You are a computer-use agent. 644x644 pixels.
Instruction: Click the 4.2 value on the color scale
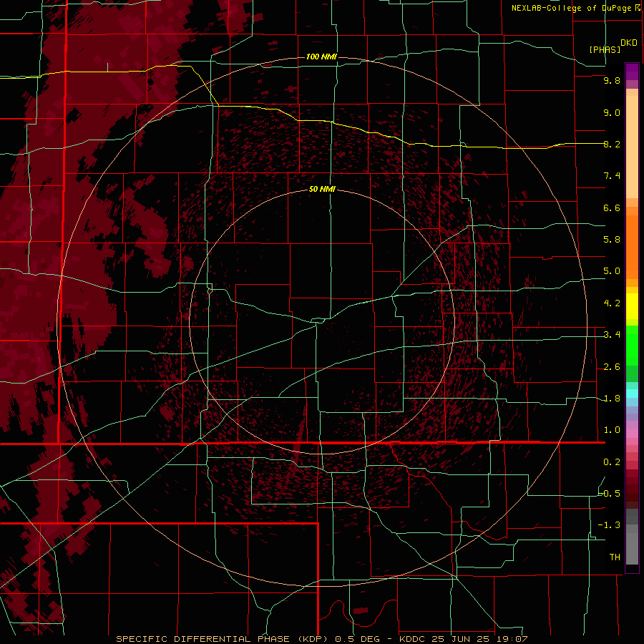click(612, 303)
